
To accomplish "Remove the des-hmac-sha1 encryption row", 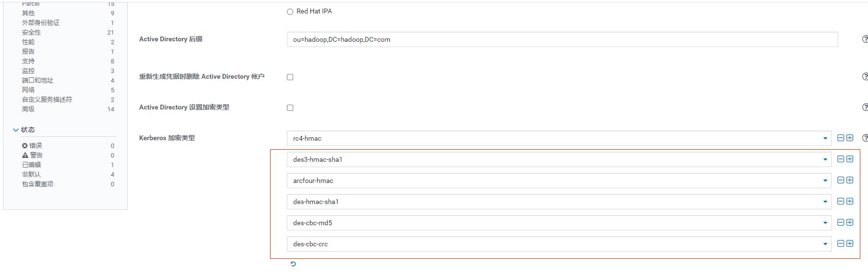I will pos(841,201).
